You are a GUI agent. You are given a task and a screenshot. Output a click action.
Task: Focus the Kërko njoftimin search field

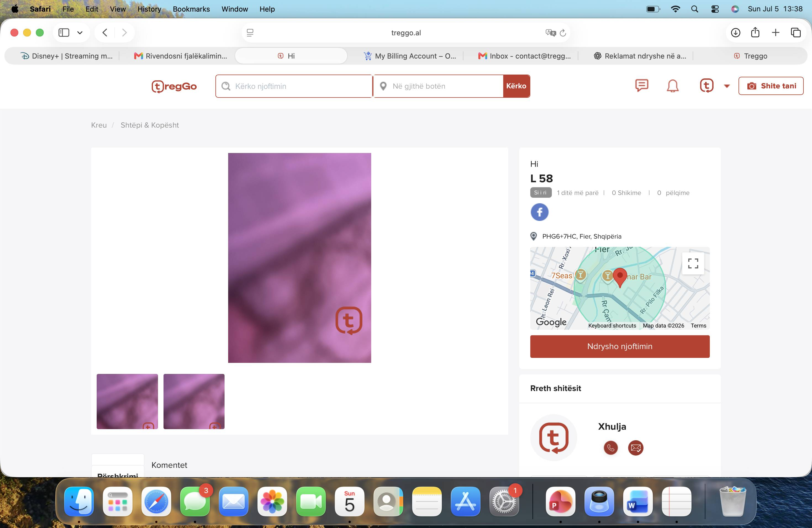pos(294,86)
